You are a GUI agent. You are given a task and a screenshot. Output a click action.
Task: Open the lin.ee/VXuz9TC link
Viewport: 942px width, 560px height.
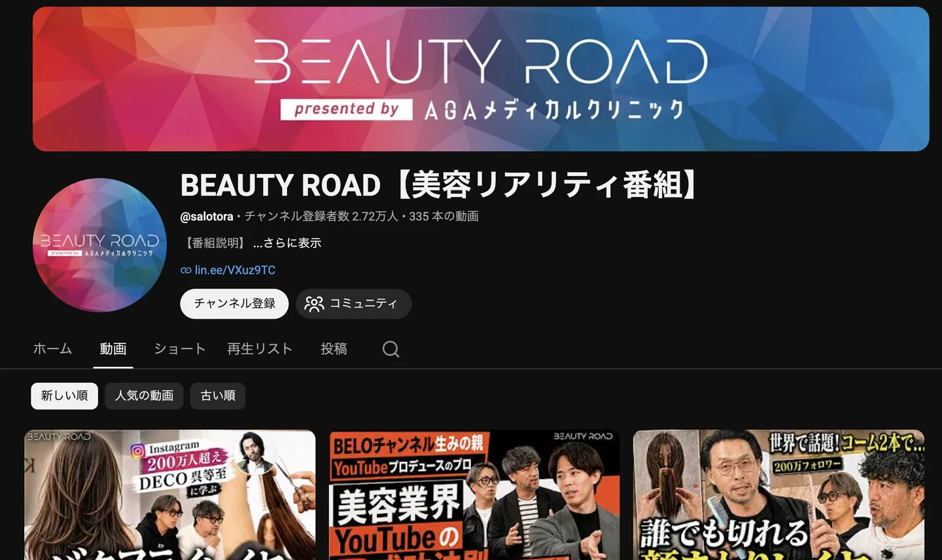pos(235,270)
